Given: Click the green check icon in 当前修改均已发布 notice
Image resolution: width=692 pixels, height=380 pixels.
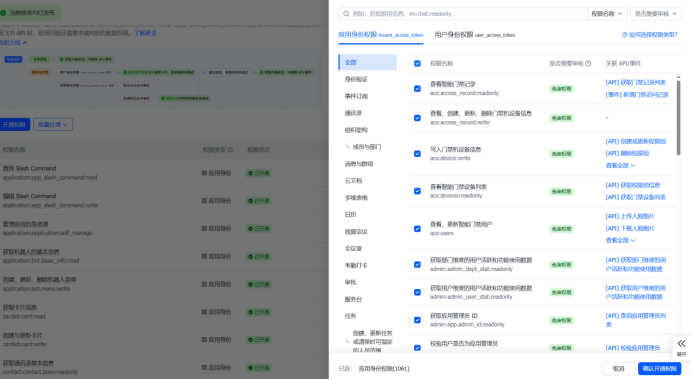Looking at the screenshot, I should coord(4,13).
